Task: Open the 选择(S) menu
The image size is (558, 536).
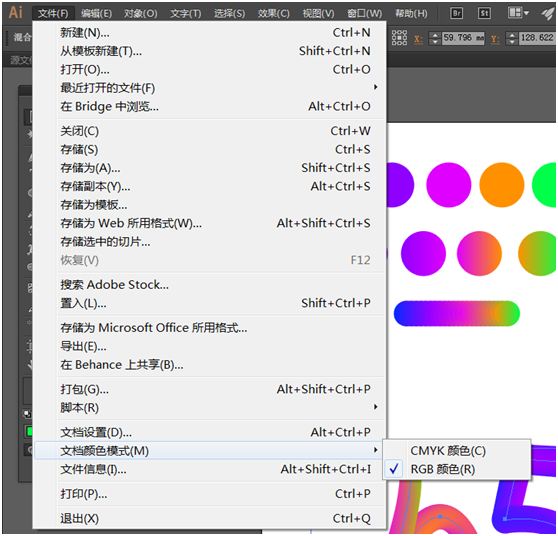Action: (x=229, y=14)
